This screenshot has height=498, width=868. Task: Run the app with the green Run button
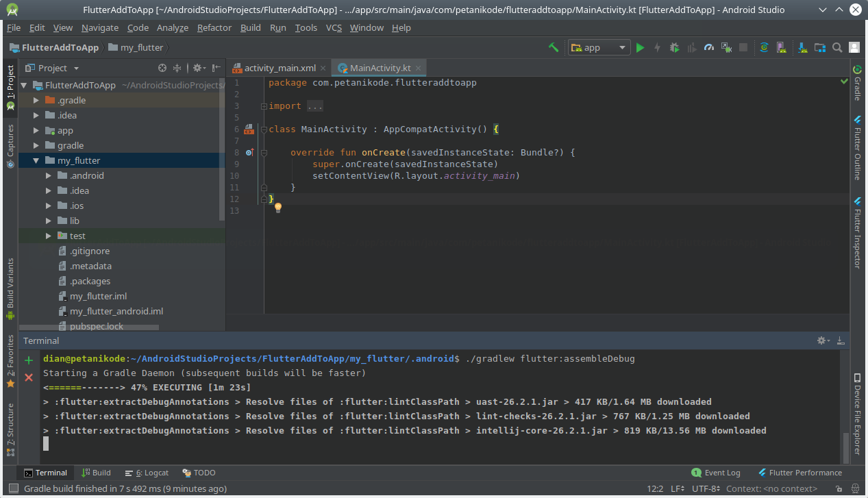(x=640, y=47)
